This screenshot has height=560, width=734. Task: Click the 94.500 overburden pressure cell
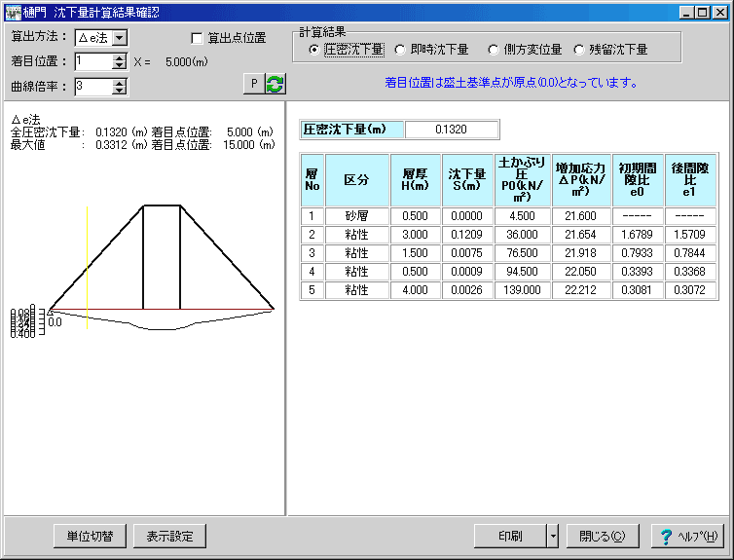point(523,272)
